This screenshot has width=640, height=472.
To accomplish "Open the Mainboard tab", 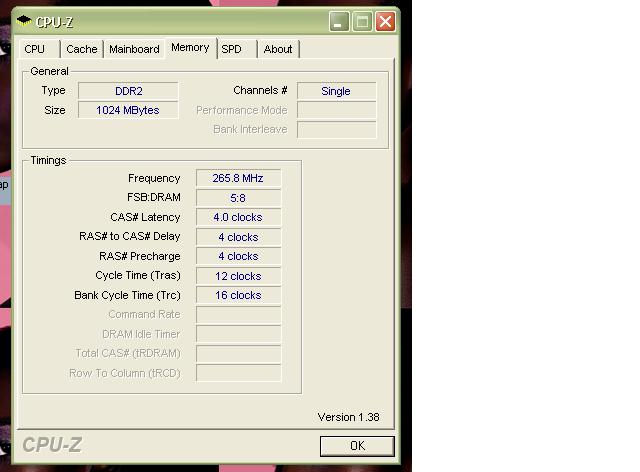I will click(134, 49).
